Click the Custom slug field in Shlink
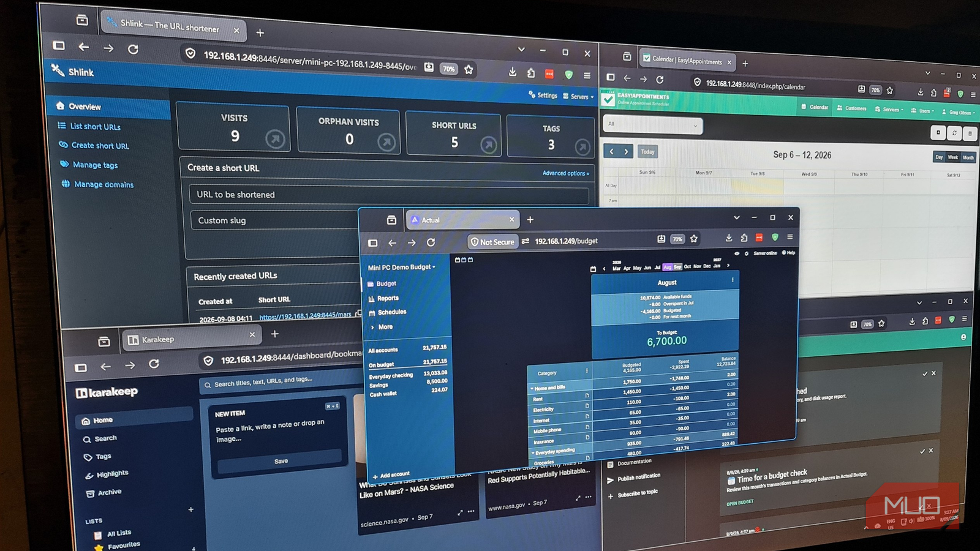The image size is (980, 551). tap(275, 220)
